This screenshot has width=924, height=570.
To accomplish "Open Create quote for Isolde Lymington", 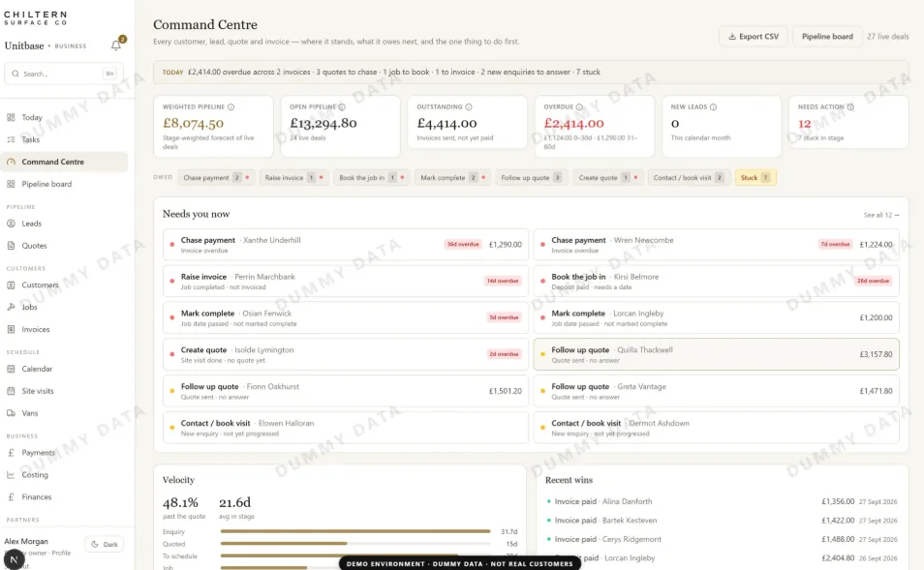I will [346, 354].
